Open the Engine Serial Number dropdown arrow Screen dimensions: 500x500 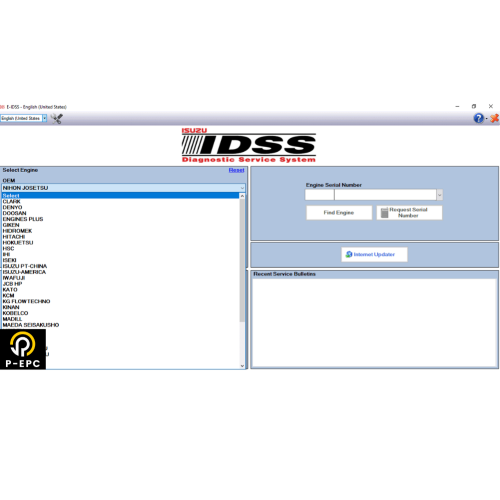[440, 195]
